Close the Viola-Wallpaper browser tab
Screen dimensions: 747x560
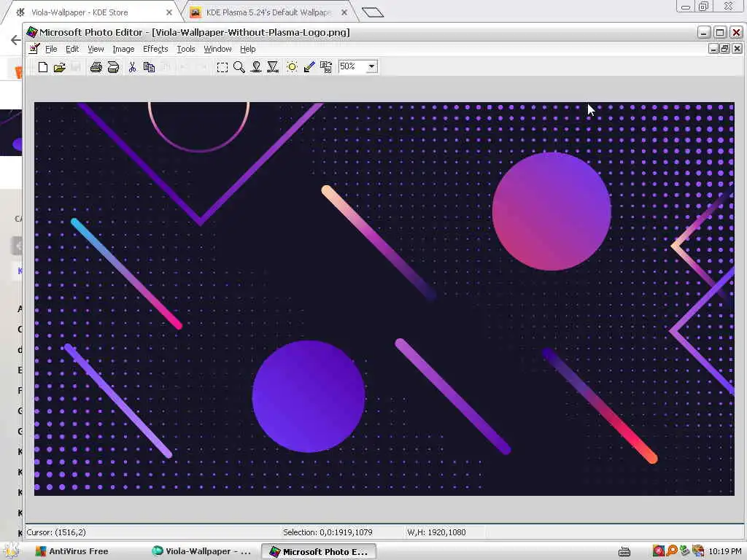(x=169, y=13)
